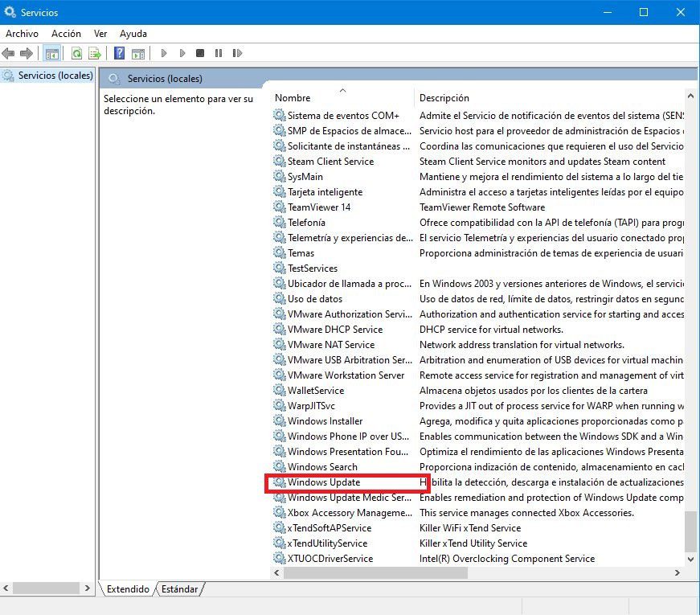
Task: Select the Tarjeta inteligente service
Action: [x=478, y=191]
